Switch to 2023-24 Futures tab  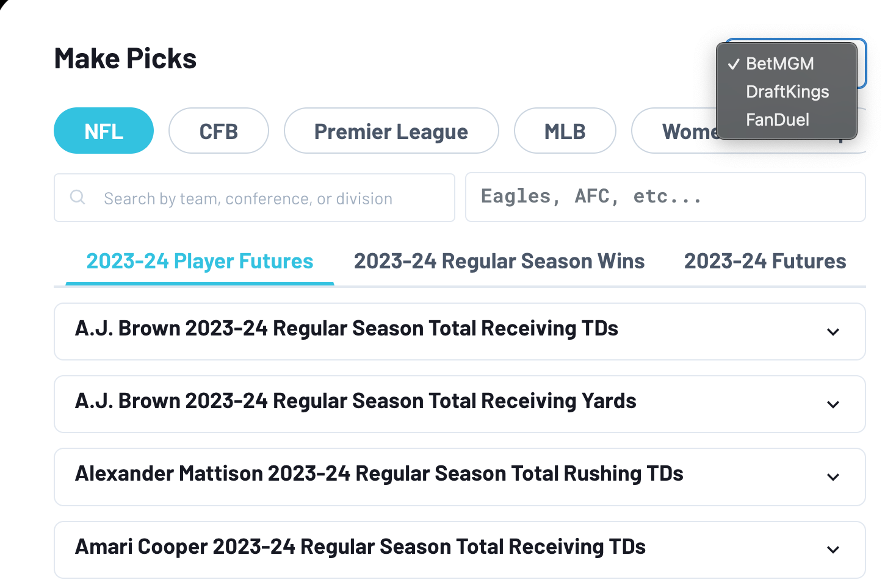765,261
